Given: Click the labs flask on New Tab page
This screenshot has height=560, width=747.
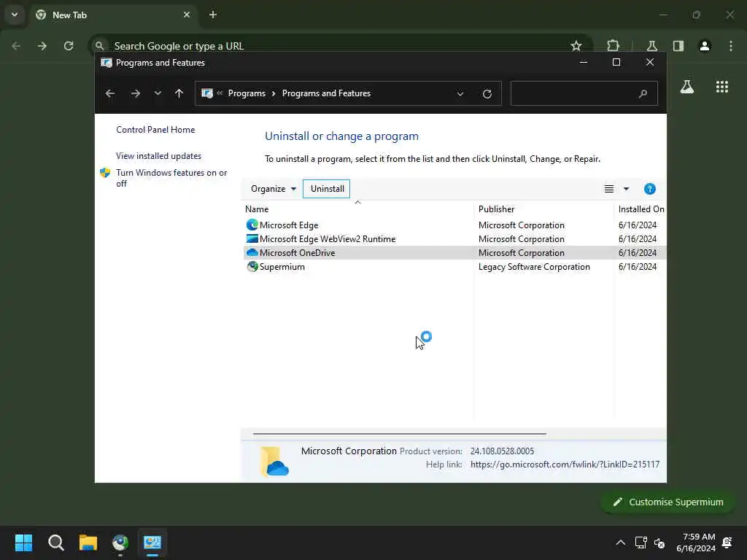Looking at the screenshot, I should [x=687, y=87].
